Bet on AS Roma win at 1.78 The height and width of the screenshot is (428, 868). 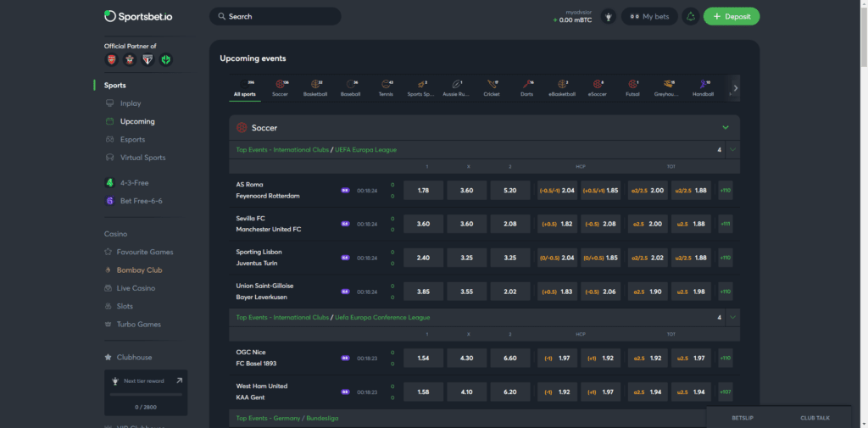pyautogui.click(x=424, y=191)
